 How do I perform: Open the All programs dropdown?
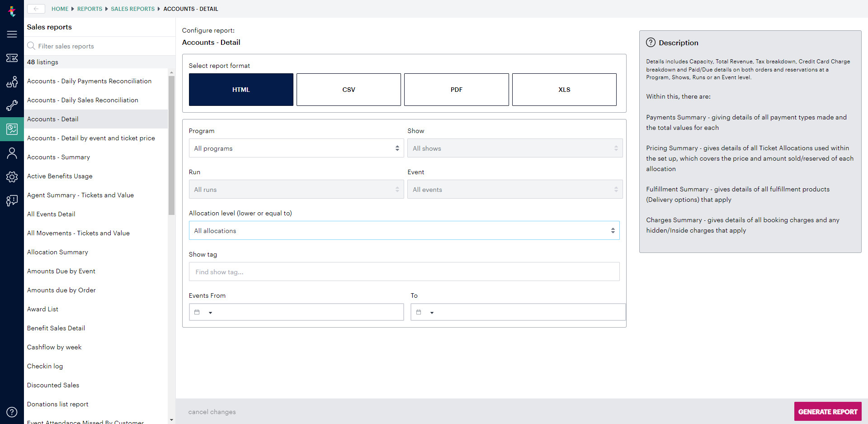pos(296,148)
